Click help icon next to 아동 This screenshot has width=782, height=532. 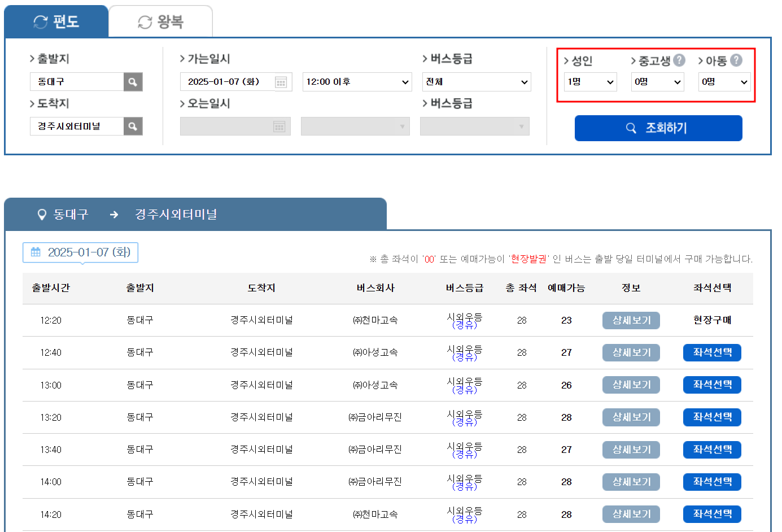[x=736, y=60]
